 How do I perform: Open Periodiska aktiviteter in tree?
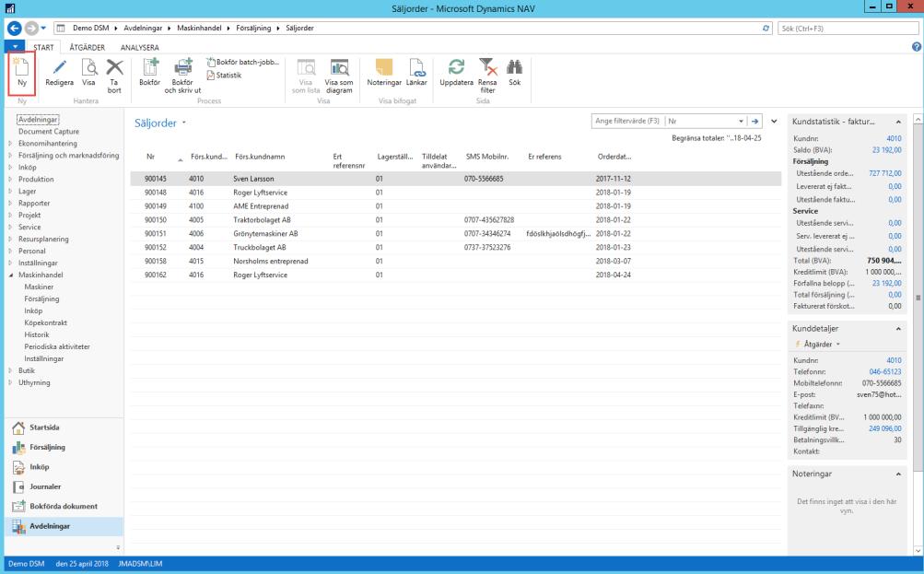pos(57,346)
